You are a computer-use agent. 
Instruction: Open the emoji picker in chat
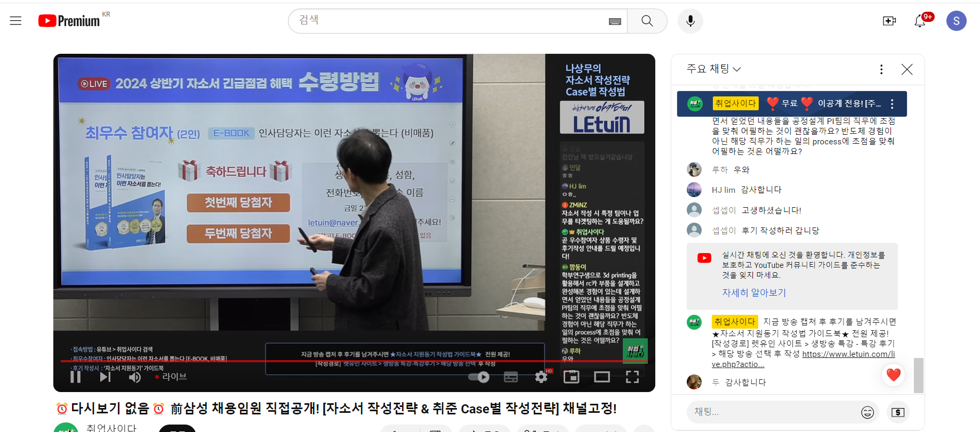coord(867,412)
